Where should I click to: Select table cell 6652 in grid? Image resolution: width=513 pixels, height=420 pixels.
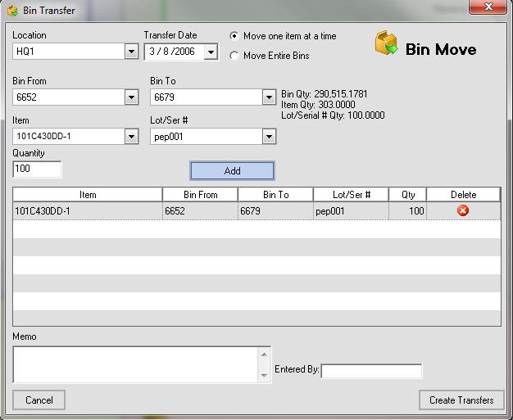[x=200, y=211]
